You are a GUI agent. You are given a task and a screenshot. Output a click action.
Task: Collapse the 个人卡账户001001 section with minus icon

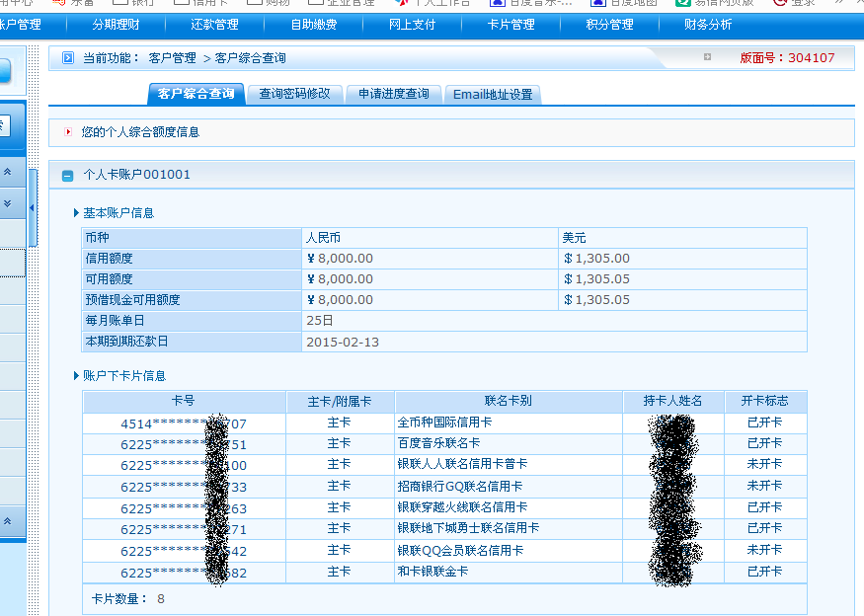pos(67,176)
